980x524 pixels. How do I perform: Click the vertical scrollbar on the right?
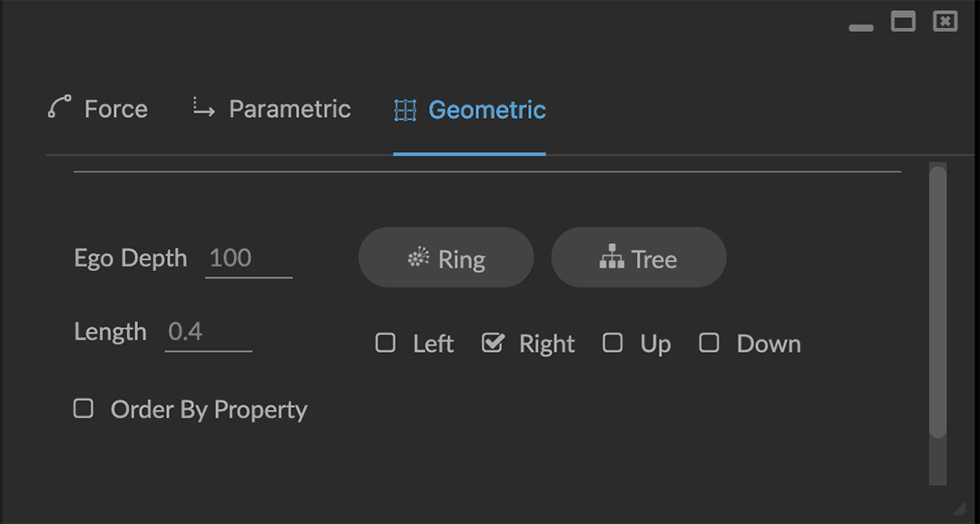click(x=937, y=299)
